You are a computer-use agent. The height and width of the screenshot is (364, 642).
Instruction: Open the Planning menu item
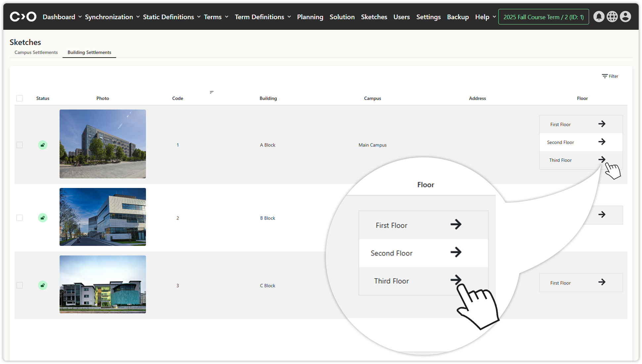[x=310, y=17]
